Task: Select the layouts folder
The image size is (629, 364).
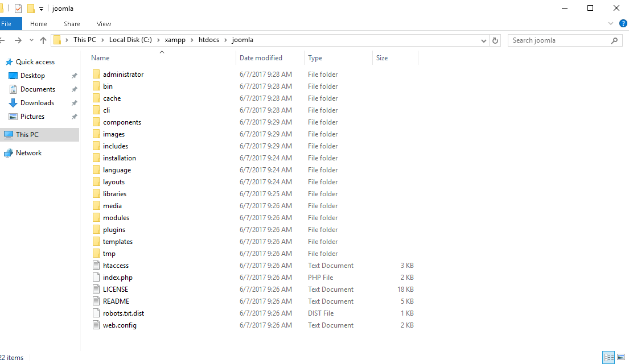Action: coord(113,182)
